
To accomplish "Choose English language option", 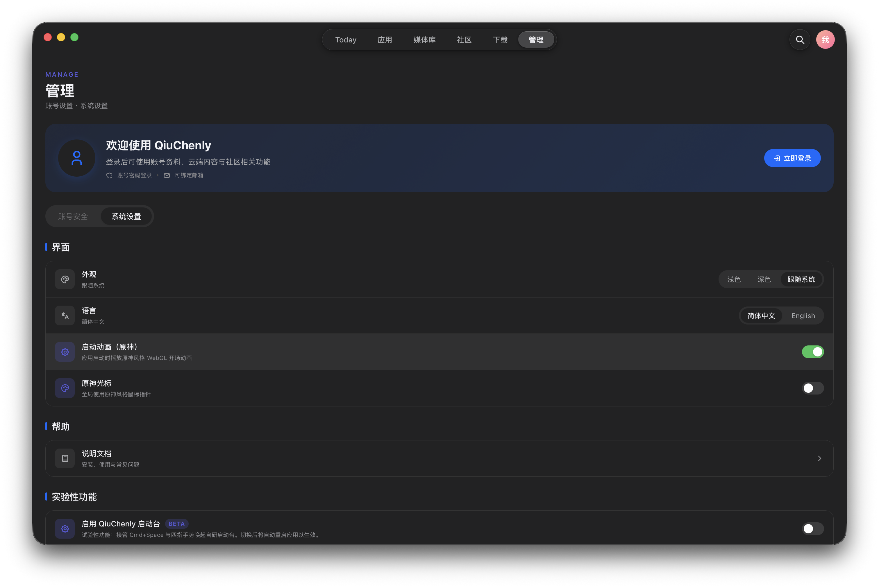I will [x=803, y=316].
